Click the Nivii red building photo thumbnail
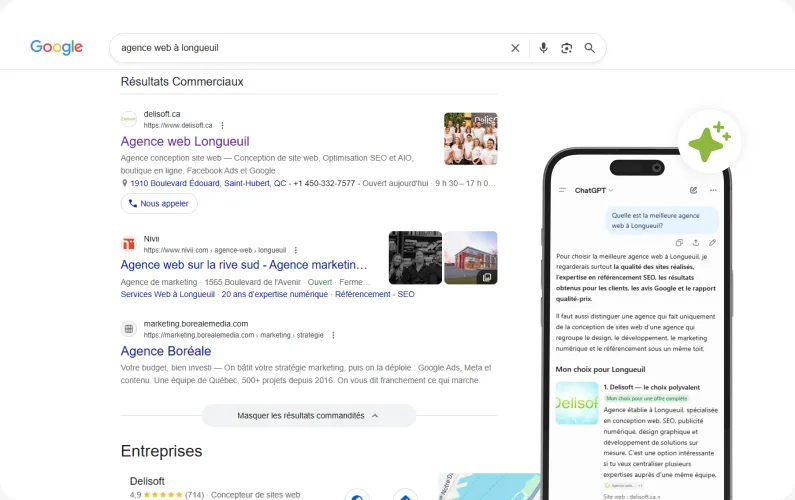The height and width of the screenshot is (500, 795). tap(471, 258)
